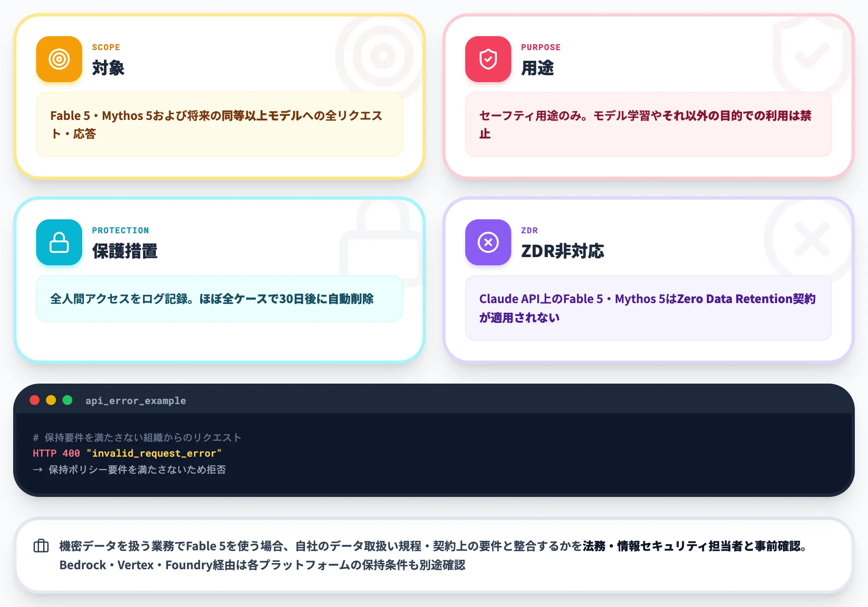Image resolution: width=868 pixels, height=607 pixels.
Task: Click the "invalid_request_error" string
Action: pyautogui.click(x=154, y=453)
